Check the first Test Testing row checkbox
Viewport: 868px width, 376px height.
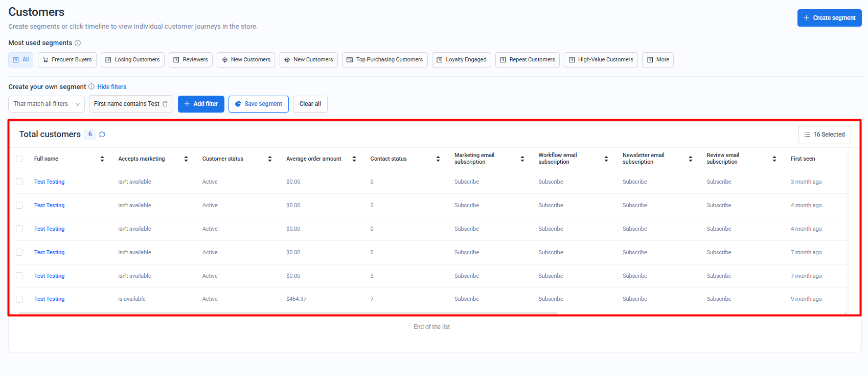click(19, 182)
